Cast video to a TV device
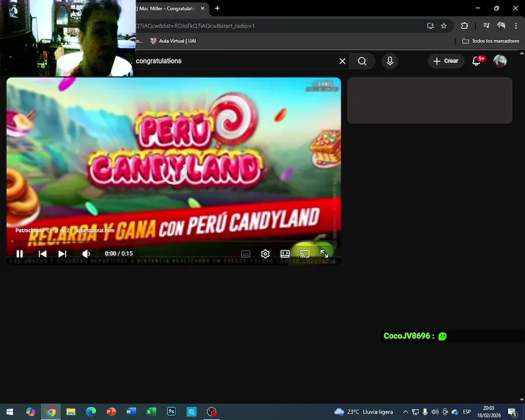525x420 pixels. (304, 254)
